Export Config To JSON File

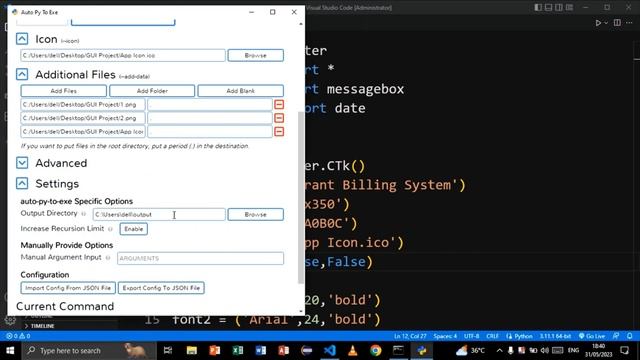pyautogui.click(x=161, y=288)
